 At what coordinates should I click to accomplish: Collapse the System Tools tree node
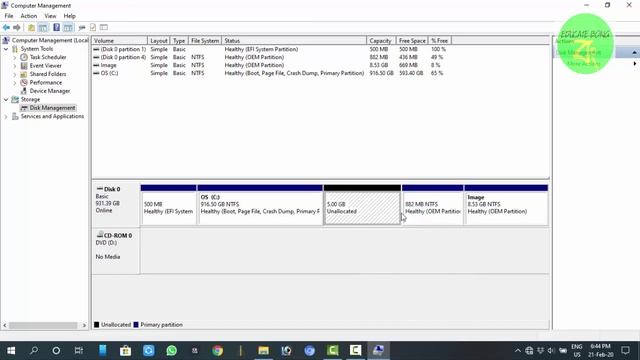[x=6, y=49]
